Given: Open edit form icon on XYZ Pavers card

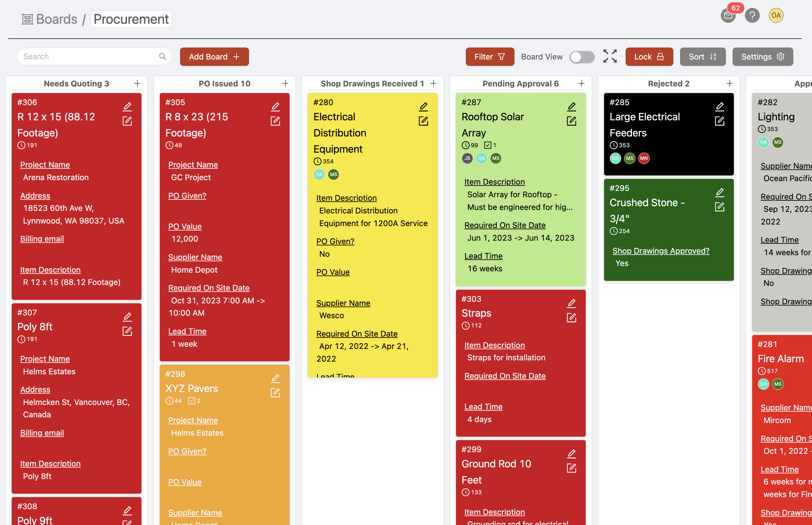Looking at the screenshot, I should (276, 393).
